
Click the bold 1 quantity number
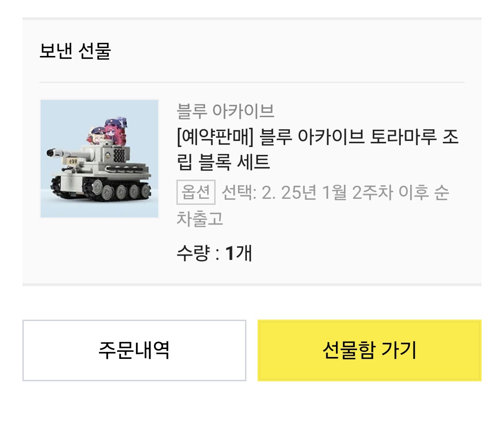coord(230,253)
